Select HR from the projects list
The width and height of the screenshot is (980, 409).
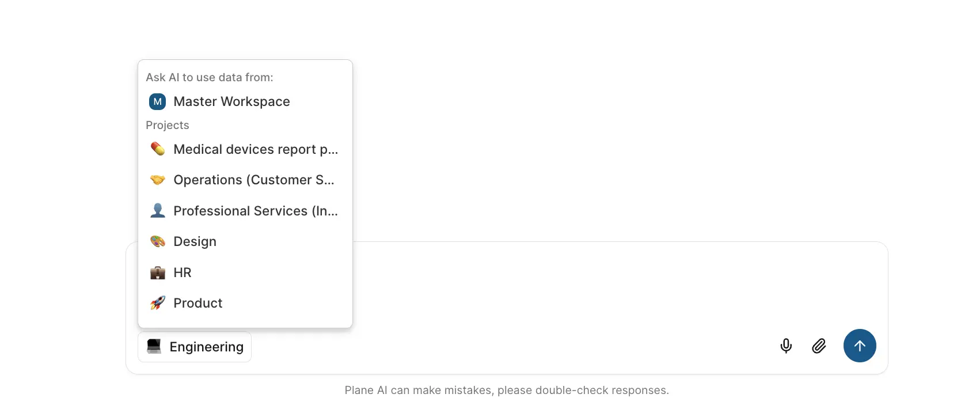183,272
